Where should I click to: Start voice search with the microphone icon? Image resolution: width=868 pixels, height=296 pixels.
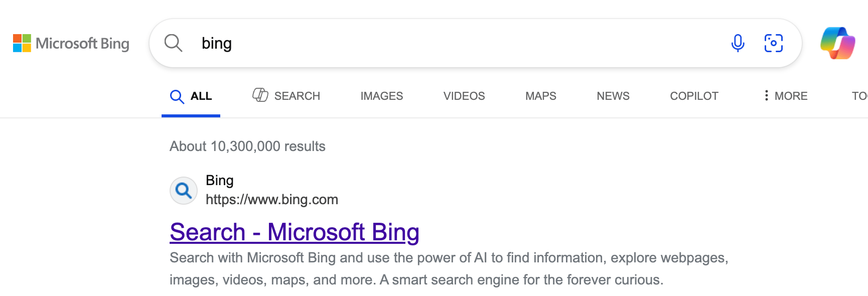click(x=737, y=43)
